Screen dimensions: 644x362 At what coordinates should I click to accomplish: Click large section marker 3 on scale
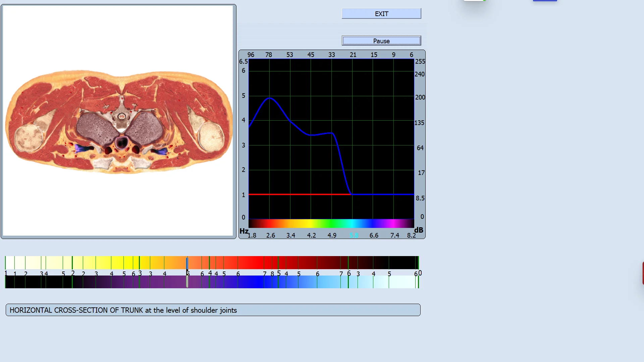[140, 273]
